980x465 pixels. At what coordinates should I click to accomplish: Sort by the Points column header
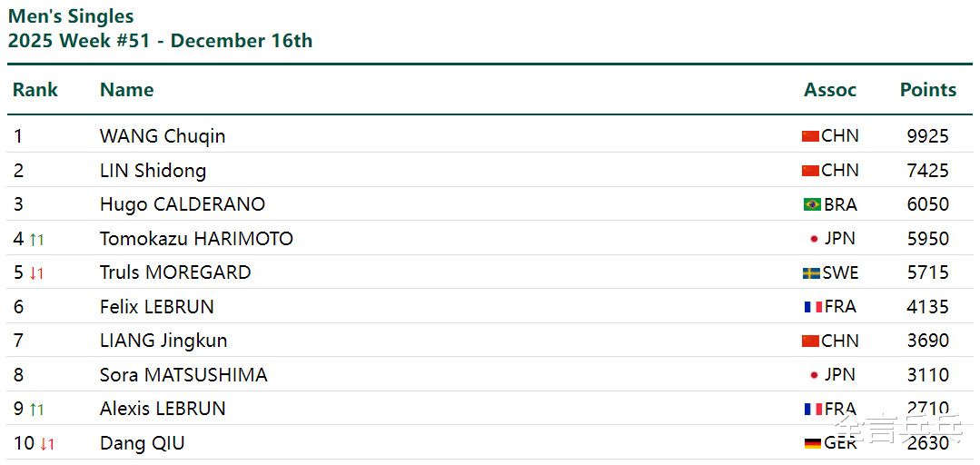pos(927,90)
